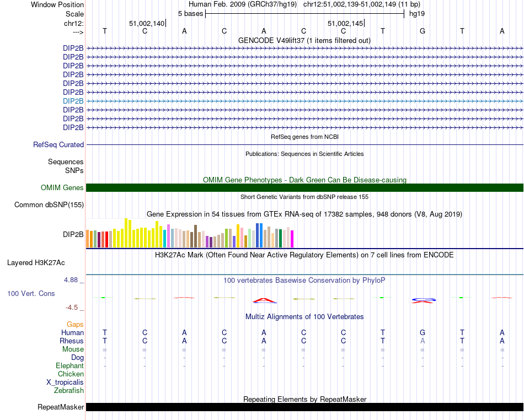Screen dimensions: 524x420
Task: Click the chr12:51,002,139-51,002,149 position header text
Action: [362, 4]
